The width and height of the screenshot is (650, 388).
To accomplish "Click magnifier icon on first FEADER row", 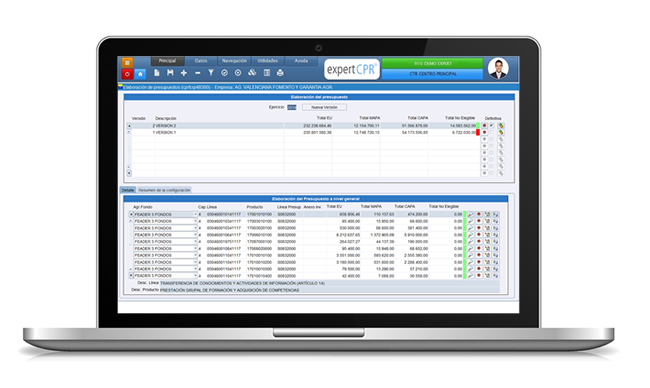I will tap(471, 215).
